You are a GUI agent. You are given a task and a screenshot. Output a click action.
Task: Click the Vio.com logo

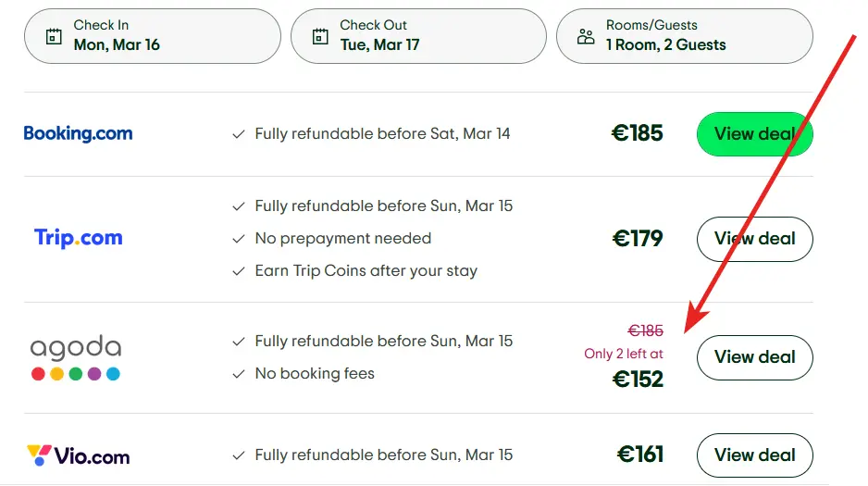[78, 455]
